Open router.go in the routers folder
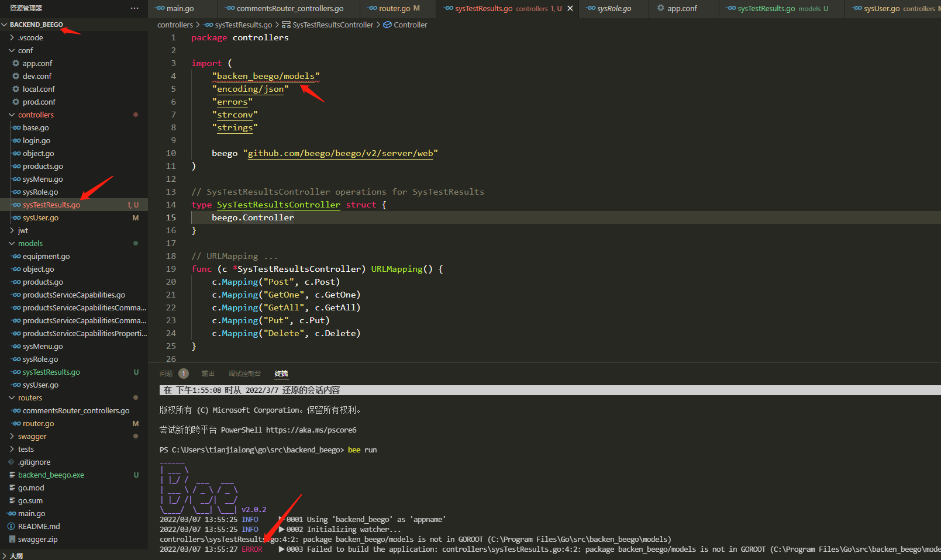The width and height of the screenshot is (941, 560). [x=38, y=423]
